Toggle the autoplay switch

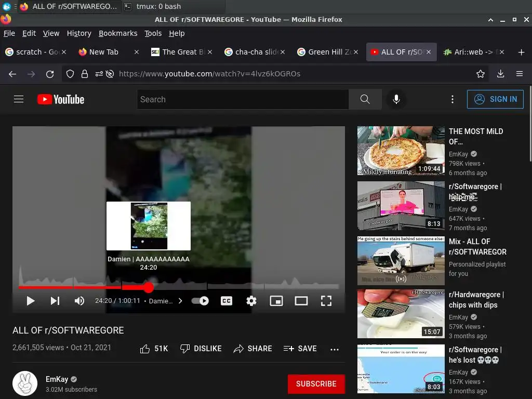[200, 301]
